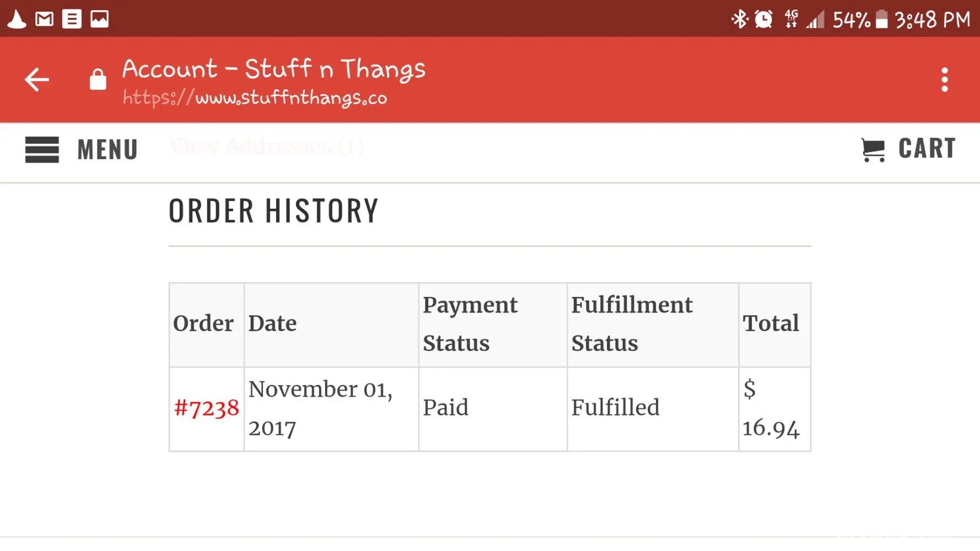Click the Payment Status column header

click(x=470, y=324)
